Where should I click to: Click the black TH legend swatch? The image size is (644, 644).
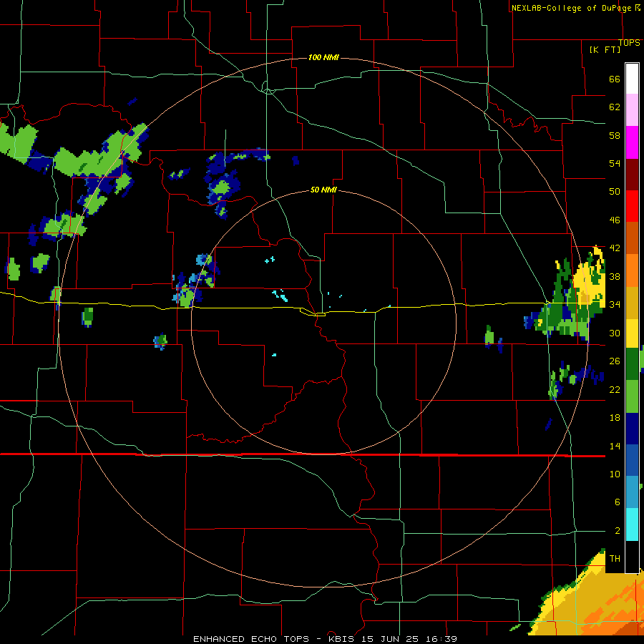click(632, 557)
